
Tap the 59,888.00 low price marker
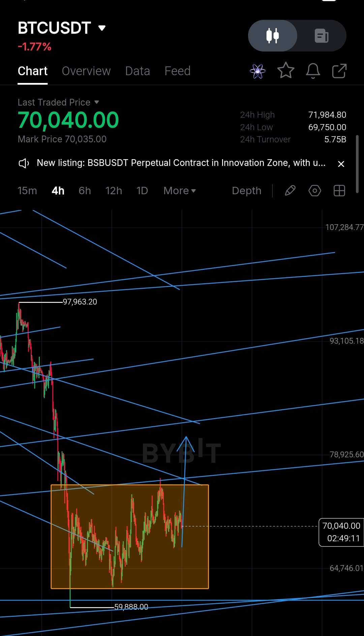pyautogui.click(x=131, y=607)
